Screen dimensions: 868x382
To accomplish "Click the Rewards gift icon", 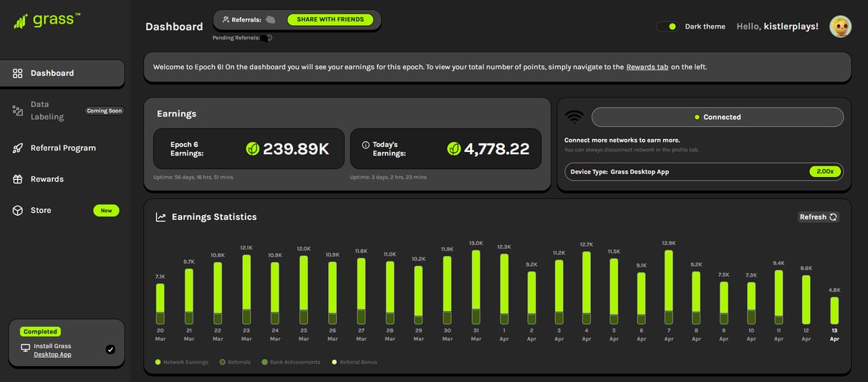I will pyautogui.click(x=18, y=179).
